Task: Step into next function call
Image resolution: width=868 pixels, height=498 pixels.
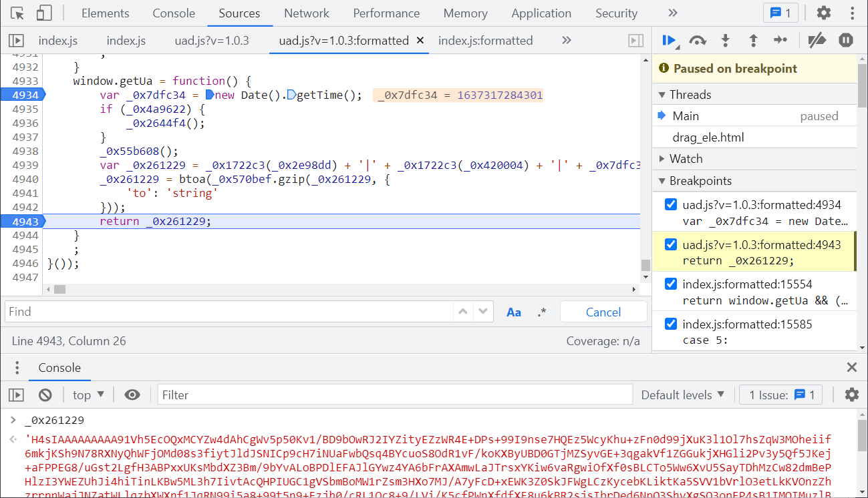Action: coord(725,41)
